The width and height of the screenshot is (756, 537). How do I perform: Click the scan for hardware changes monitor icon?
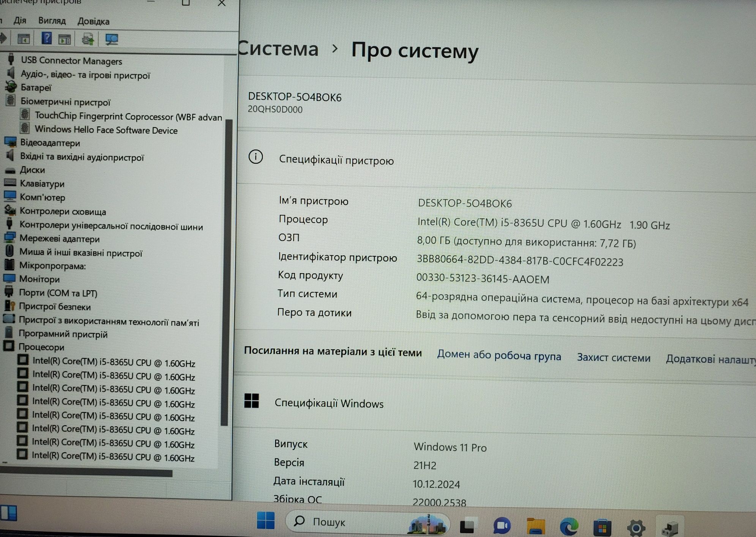(112, 39)
